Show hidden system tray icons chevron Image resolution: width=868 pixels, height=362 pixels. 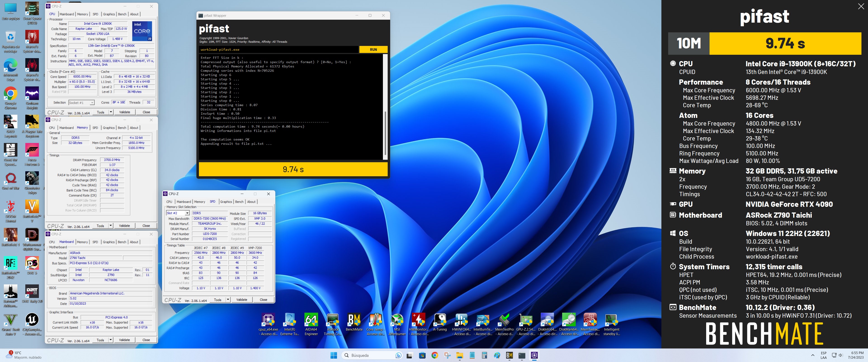(x=813, y=355)
